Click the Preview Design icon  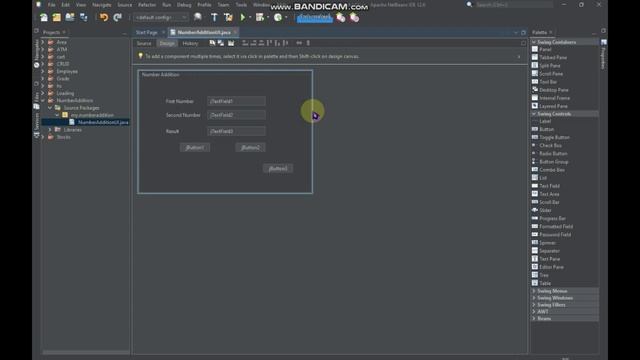pyautogui.click(x=231, y=43)
